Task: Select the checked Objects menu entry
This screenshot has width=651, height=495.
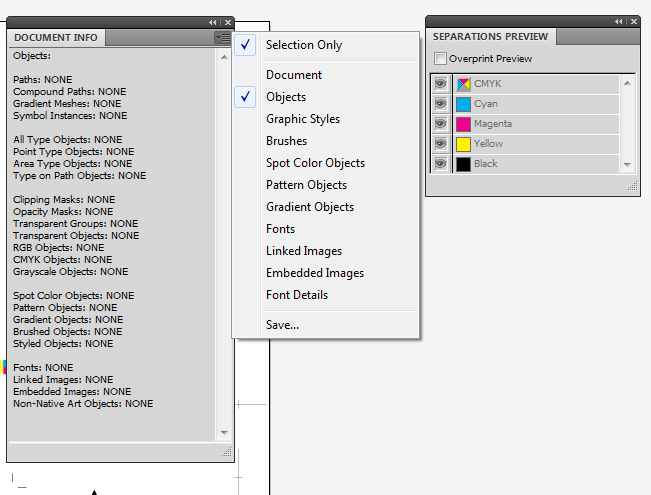Action: 326,97
